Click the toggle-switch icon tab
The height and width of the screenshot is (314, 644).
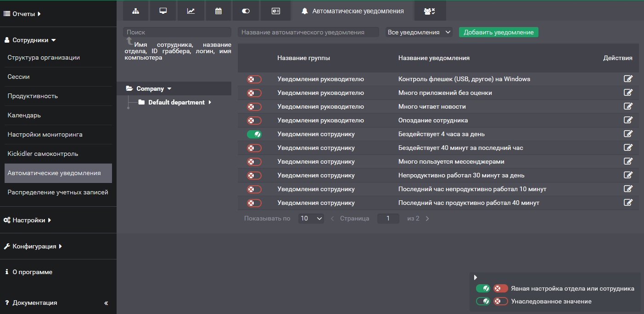click(x=246, y=11)
